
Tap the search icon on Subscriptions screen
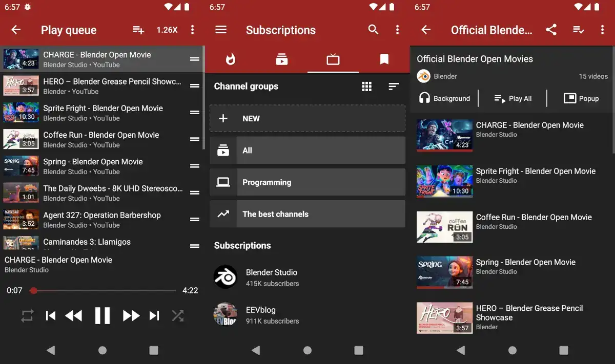pos(373,30)
